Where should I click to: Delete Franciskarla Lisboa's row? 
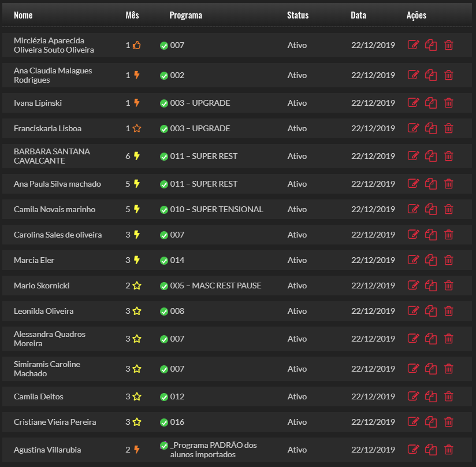click(449, 128)
